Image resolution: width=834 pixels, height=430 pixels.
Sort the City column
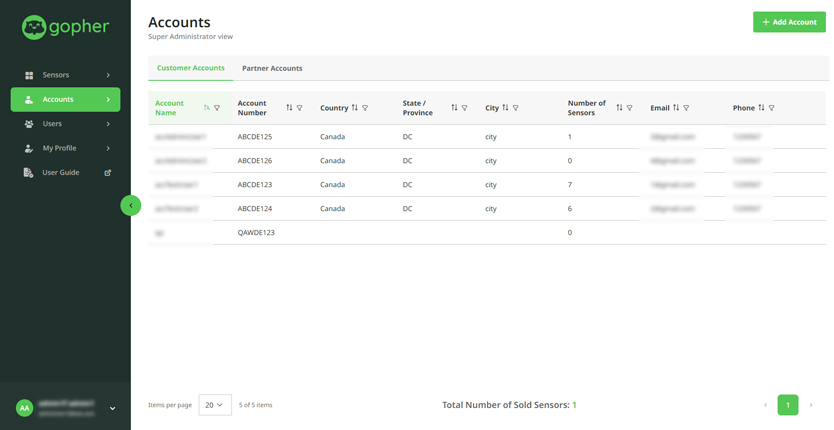505,108
